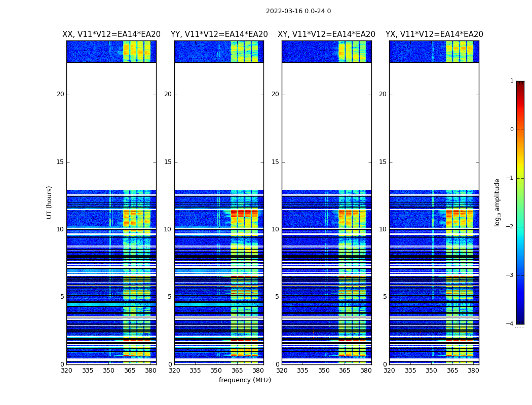The width and height of the screenshot is (532, 405).
Task: Click the dark red top of colorbar
Action: (520, 84)
